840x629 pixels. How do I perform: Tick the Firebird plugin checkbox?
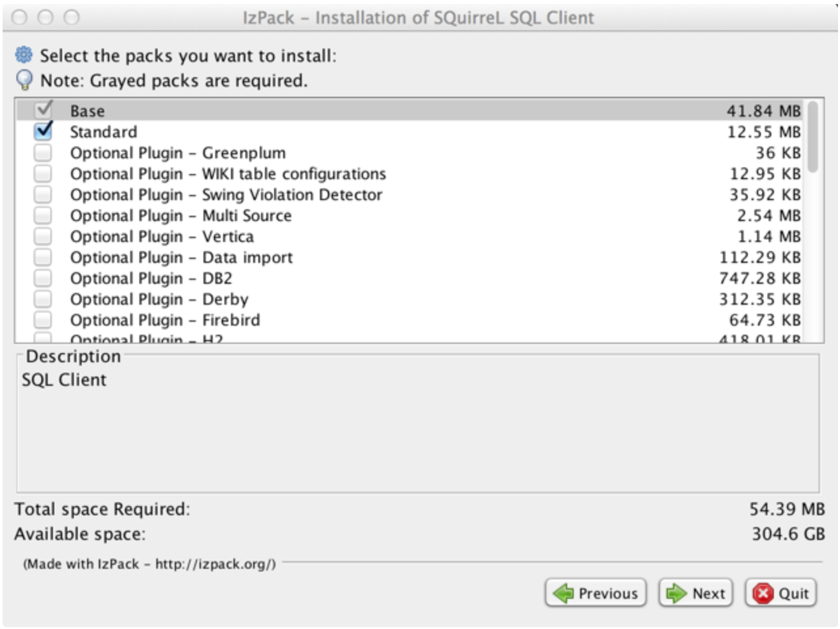[x=43, y=320]
